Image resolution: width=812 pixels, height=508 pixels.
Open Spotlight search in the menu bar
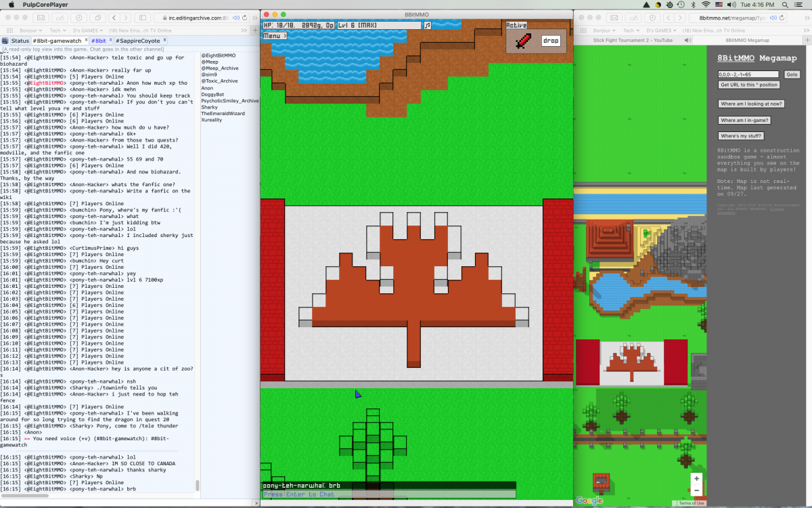tap(786, 5)
